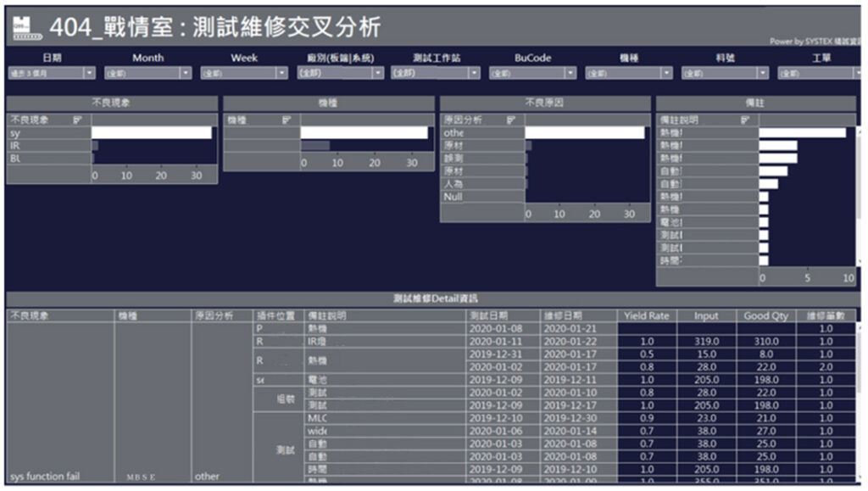The width and height of the screenshot is (868, 491).
Task: Expand the 料號 filter dropdown
Action: coord(763,74)
